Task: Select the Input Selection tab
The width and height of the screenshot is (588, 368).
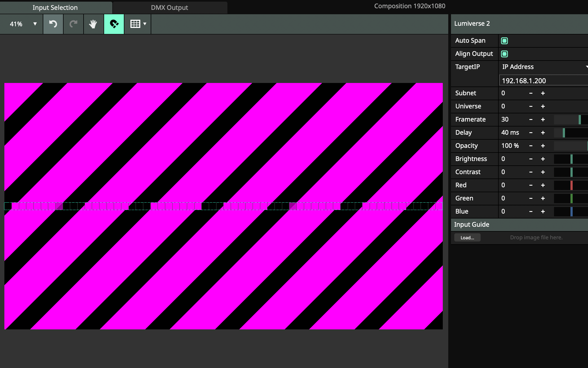Action: click(55, 8)
